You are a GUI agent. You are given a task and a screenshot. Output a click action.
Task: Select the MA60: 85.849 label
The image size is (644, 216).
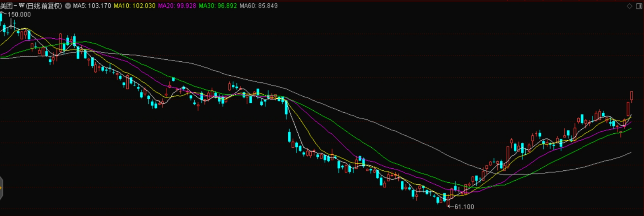point(259,6)
